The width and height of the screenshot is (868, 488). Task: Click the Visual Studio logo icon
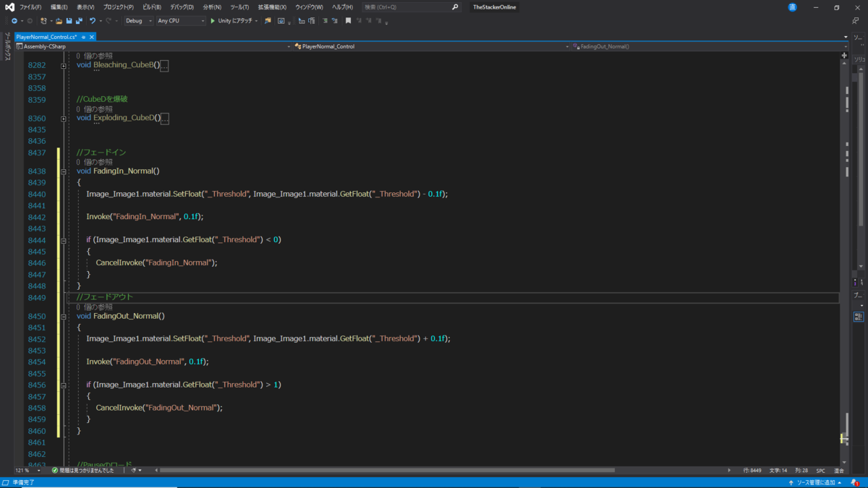click(9, 7)
